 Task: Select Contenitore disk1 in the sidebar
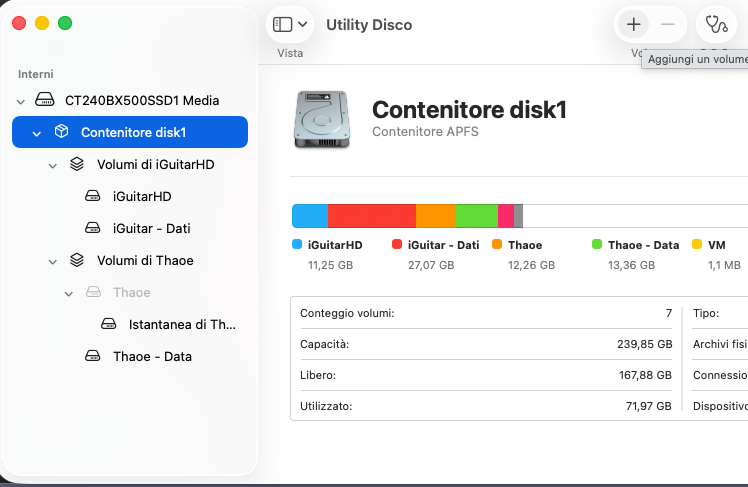[x=130, y=132]
